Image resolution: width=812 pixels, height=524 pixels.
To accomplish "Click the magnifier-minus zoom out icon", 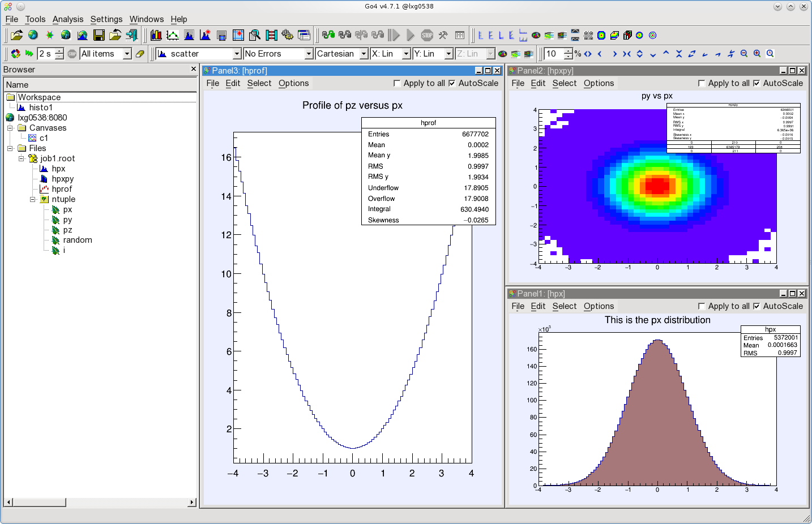I will tap(744, 54).
